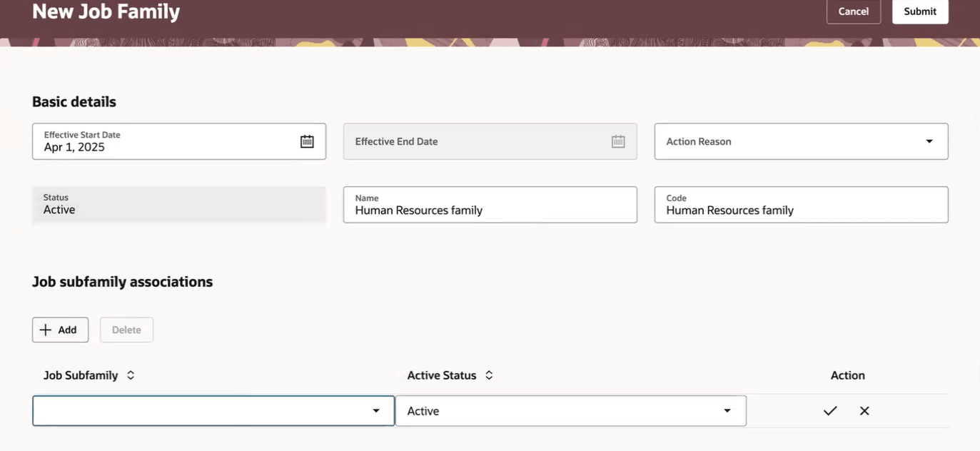Click the disabled Delete button
Viewport: 980px width, 451px height.
tap(126, 330)
